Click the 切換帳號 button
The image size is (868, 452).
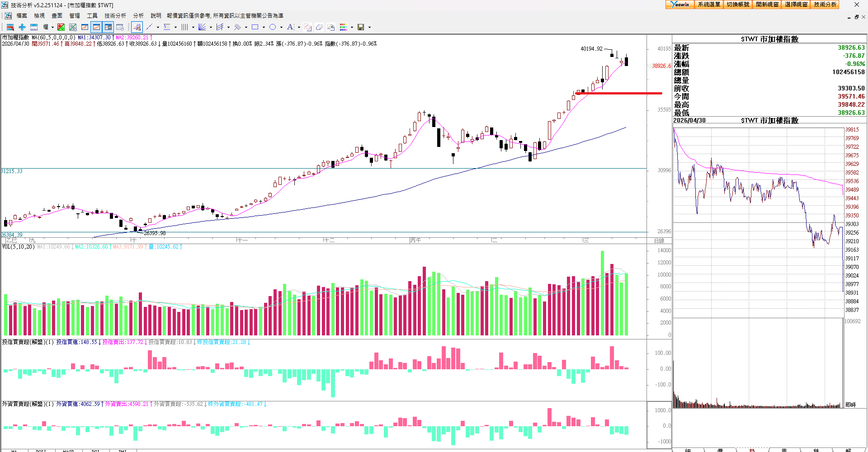[x=738, y=5]
